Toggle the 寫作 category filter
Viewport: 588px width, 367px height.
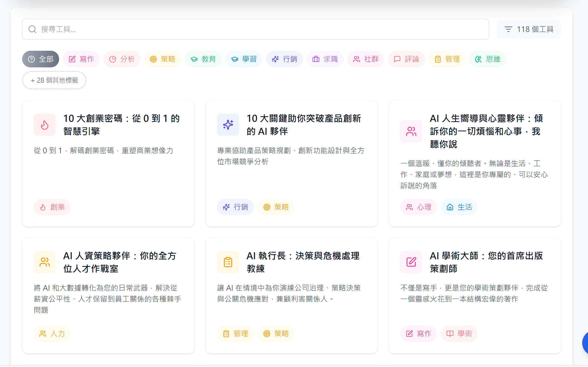tap(81, 59)
